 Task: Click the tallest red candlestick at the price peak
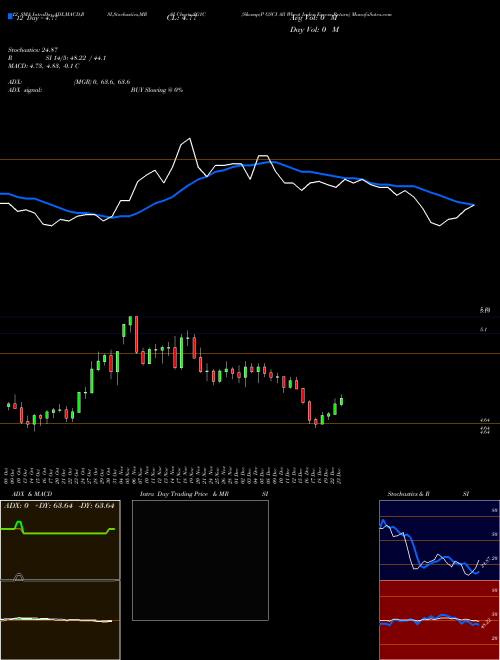(x=136, y=334)
